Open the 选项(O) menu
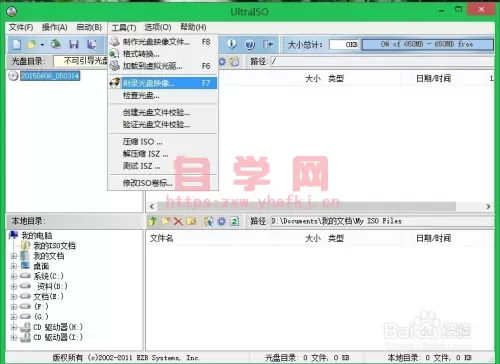500x364 pixels. [158, 27]
